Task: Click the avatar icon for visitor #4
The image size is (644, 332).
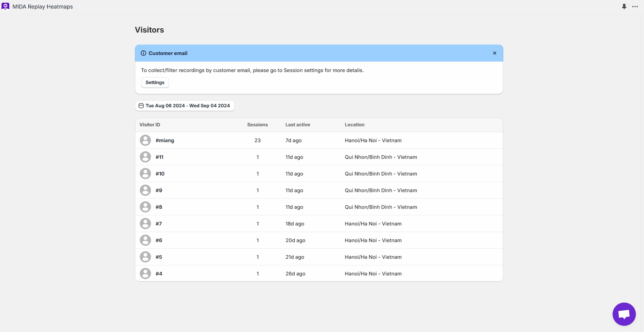Action: tap(145, 274)
